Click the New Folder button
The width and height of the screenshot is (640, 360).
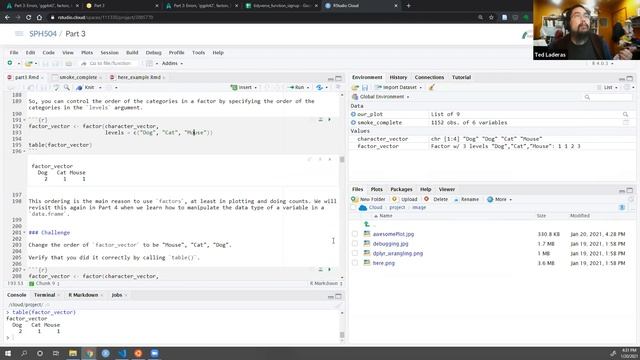(x=368, y=199)
